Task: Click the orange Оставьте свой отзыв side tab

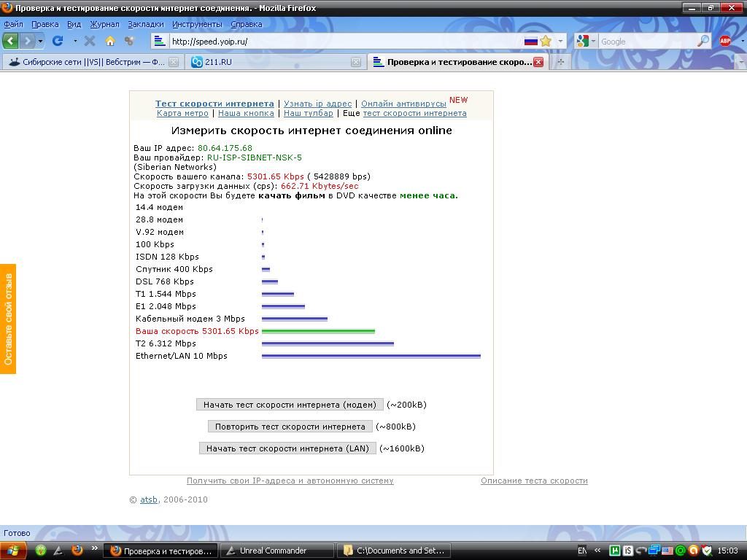Action: 8,319
